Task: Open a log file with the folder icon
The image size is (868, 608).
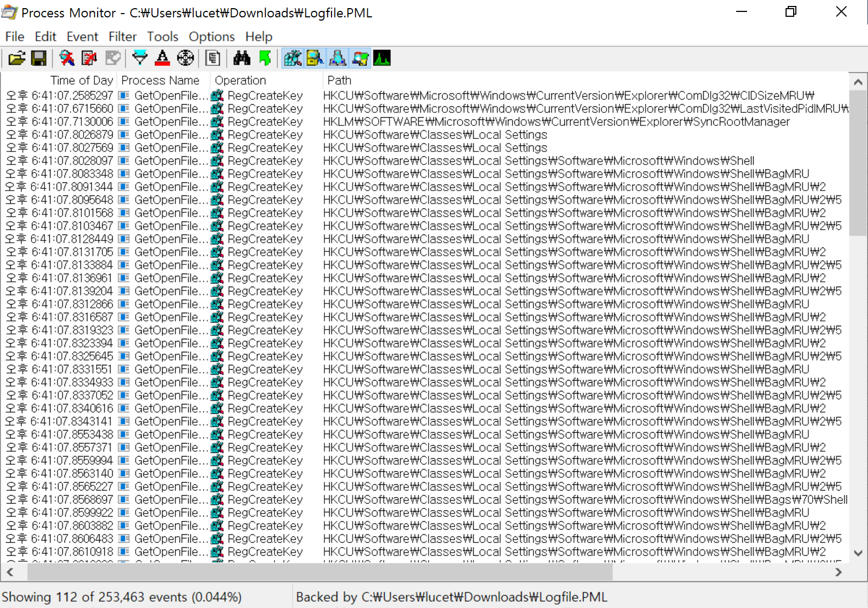Action: point(17,58)
